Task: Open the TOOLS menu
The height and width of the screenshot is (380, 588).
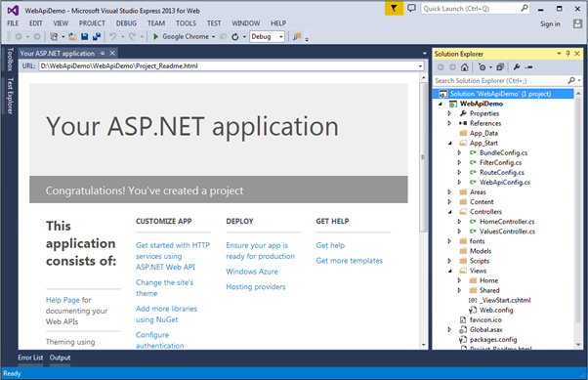Action: point(186,23)
